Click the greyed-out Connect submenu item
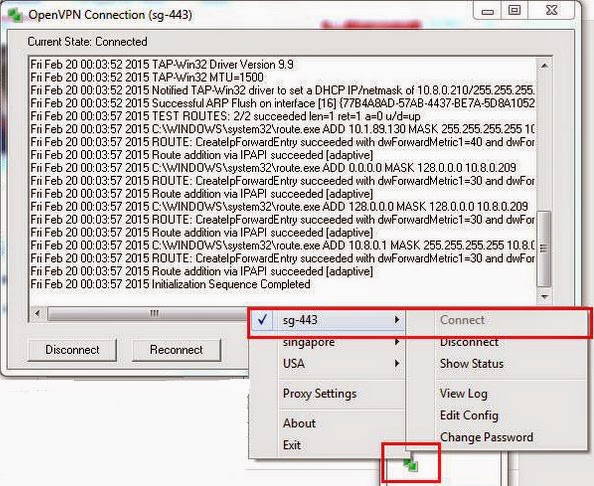Screen dimensions: 594x486 point(462,320)
